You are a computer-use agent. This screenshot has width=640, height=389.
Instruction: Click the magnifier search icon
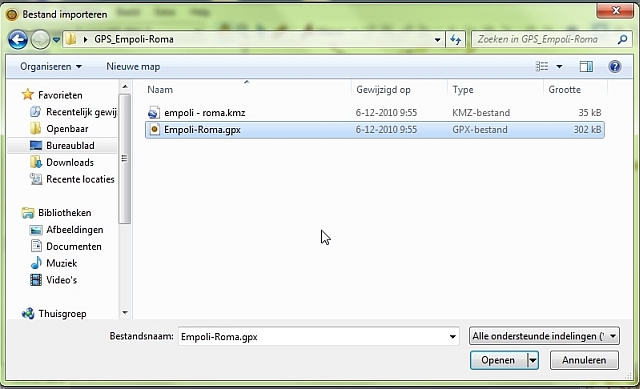(622, 39)
